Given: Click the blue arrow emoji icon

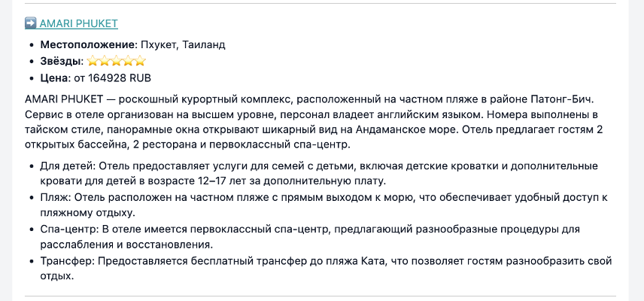Looking at the screenshot, I should pyautogui.click(x=30, y=23).
